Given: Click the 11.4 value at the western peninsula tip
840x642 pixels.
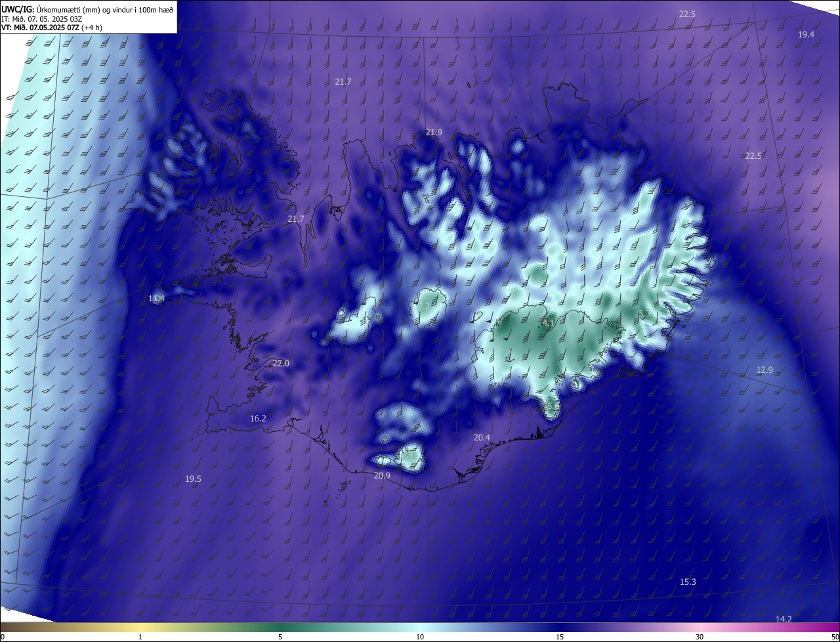Looking at the screenshot, I should pos(156,299).
